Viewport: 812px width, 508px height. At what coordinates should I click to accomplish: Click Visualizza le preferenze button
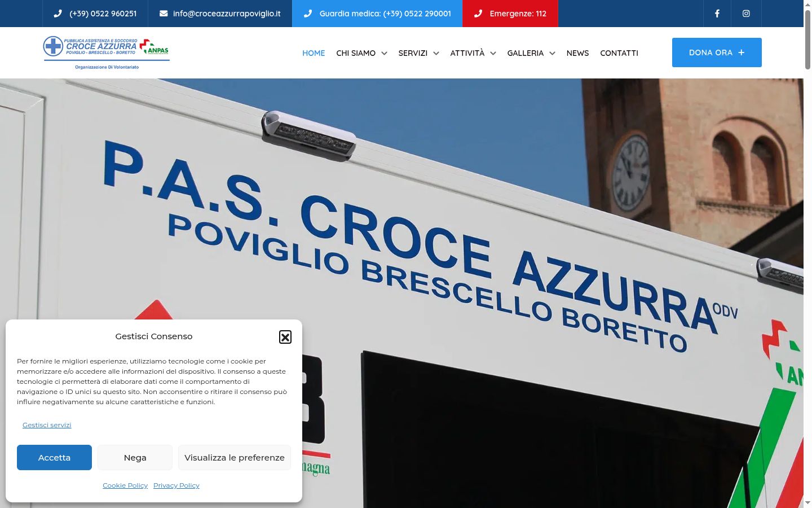235,457
